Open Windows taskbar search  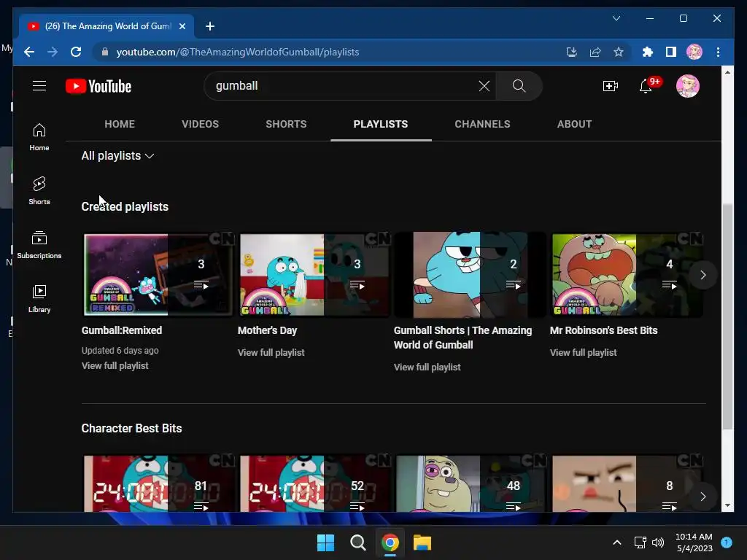(357, 542)
